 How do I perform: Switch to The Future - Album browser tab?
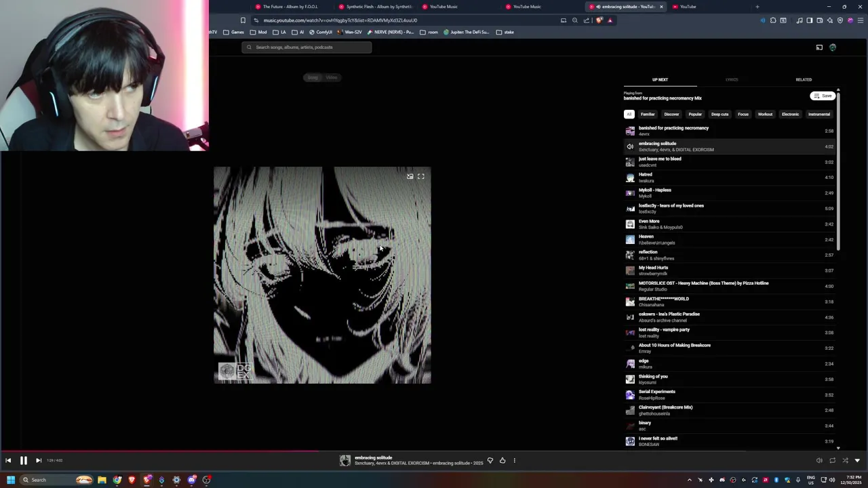pyautogui.click(x=290, y=7)
